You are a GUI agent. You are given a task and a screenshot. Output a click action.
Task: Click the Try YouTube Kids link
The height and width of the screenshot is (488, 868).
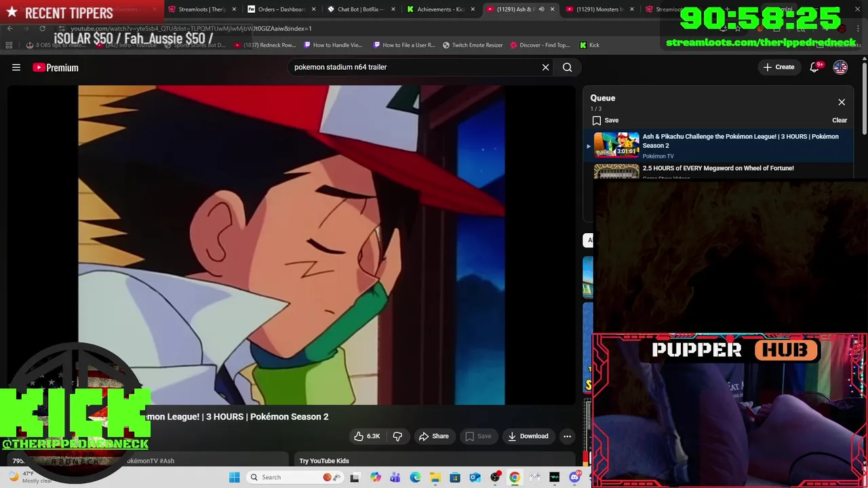click(x=324, y=461)
